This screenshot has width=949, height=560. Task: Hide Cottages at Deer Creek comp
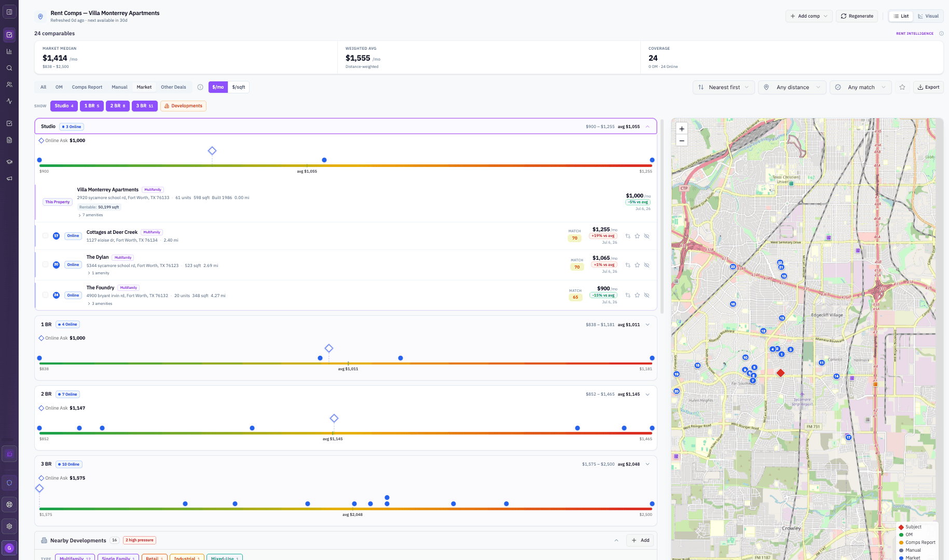pos(647,236)
